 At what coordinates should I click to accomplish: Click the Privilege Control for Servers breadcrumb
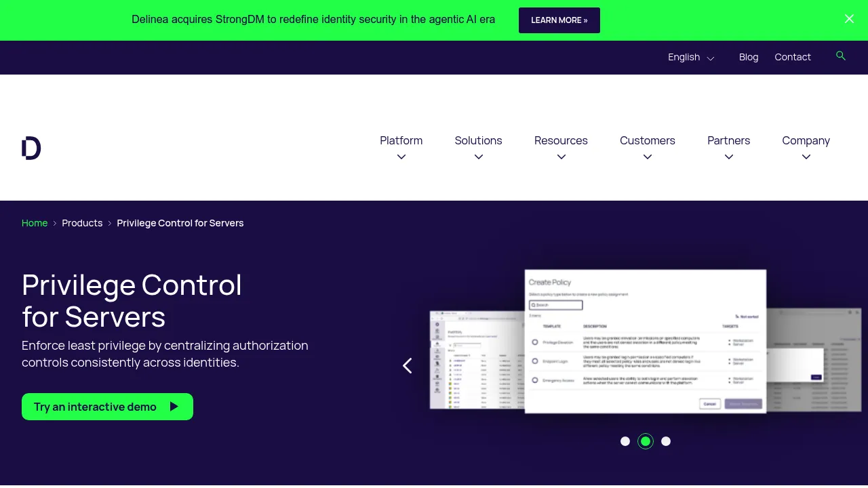coord(180,223)
